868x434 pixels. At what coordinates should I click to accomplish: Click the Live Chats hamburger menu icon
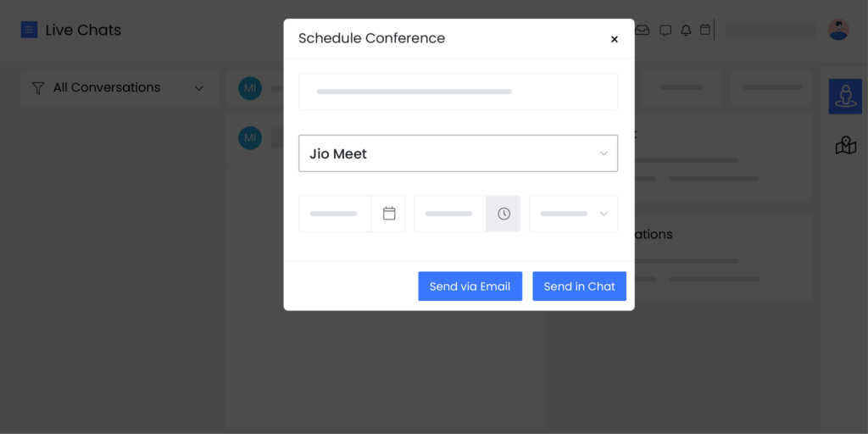30,30
